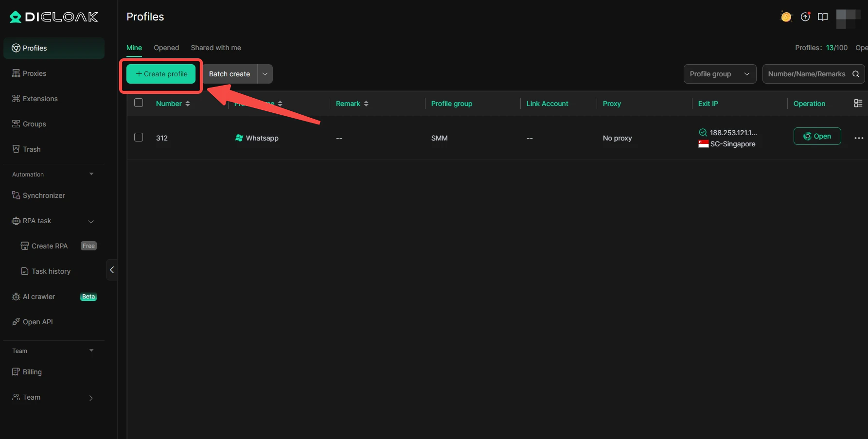Screen dimensions: 868x439
Task: View profiles Shared with me
Action: (x=215, y=47)
